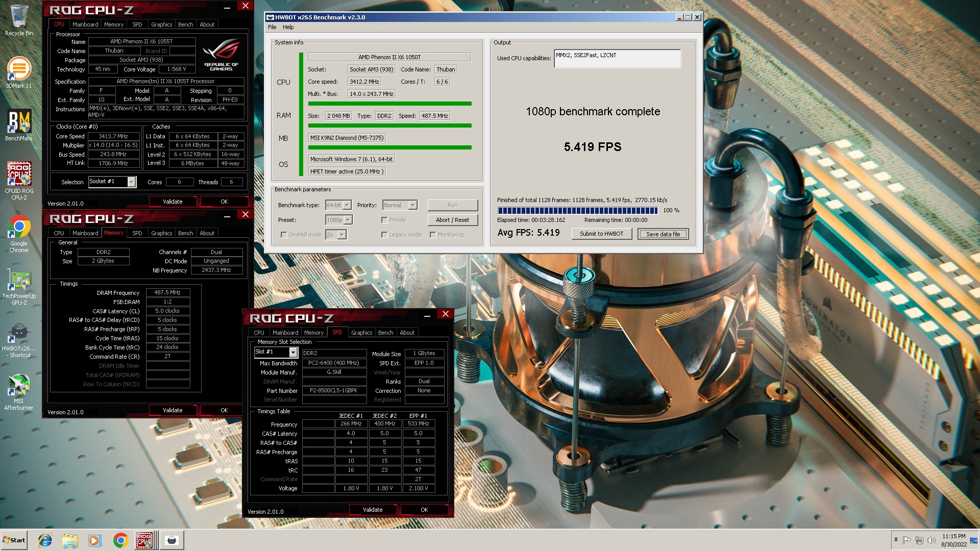
Task: Click Validate in the middle Memory CPU-Z window
Action: tap(173, 410)
